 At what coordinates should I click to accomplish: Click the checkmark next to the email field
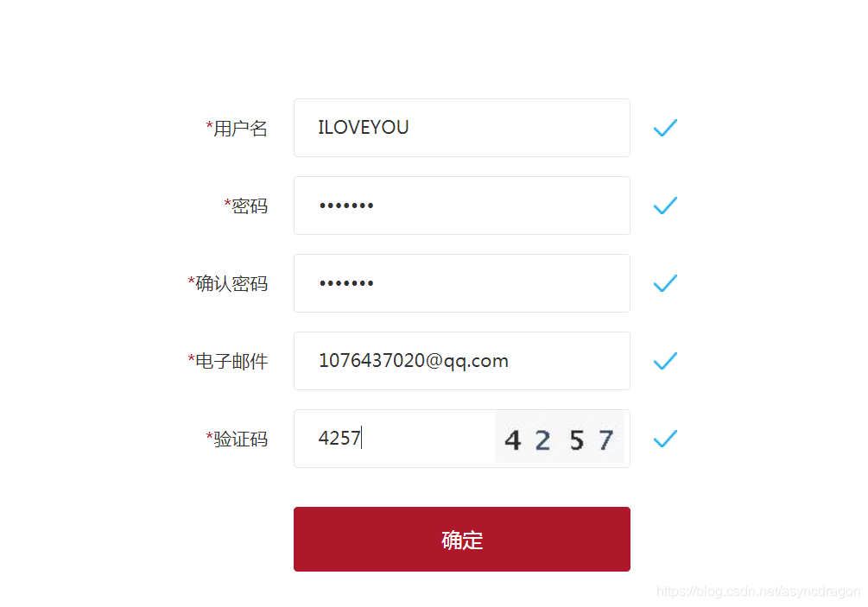pos(665,361)
